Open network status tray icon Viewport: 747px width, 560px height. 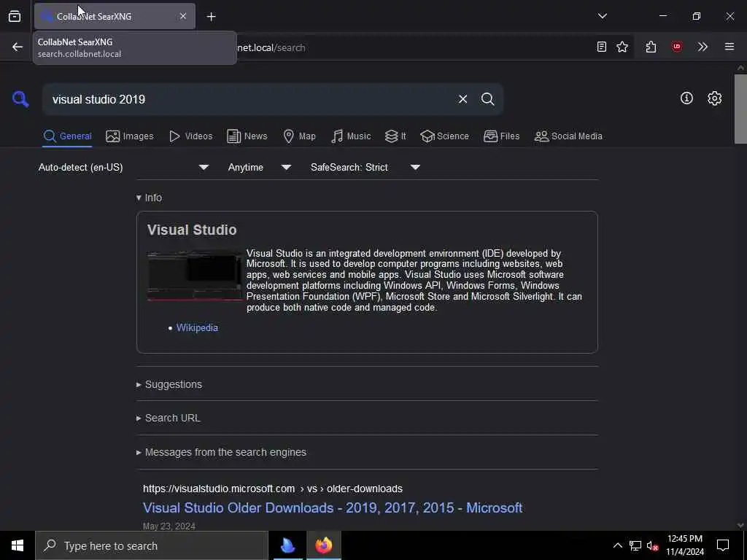635,545
